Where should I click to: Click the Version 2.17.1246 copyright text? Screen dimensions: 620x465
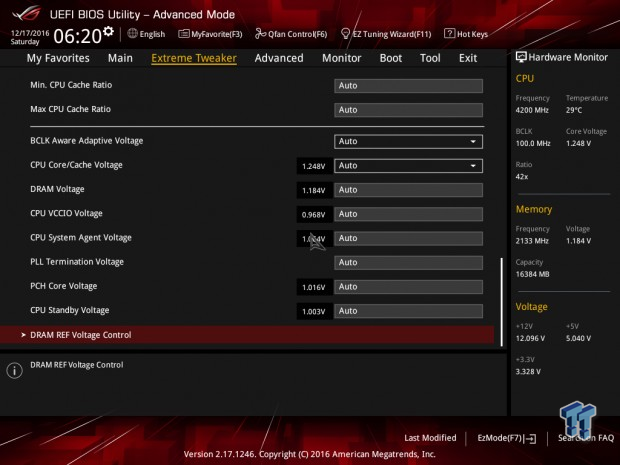310,454
